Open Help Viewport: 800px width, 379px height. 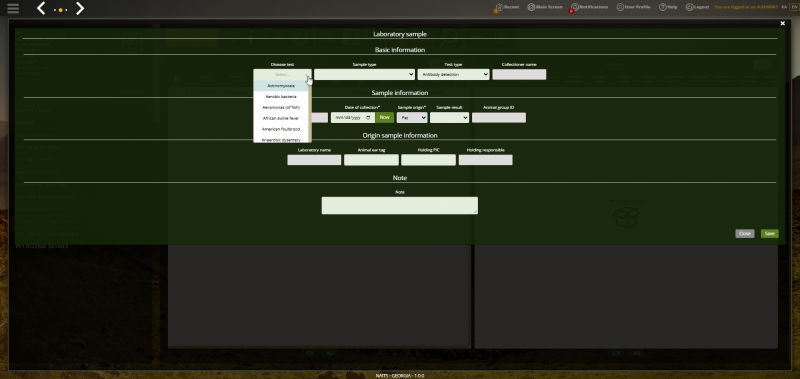click(x=668, y=7)
